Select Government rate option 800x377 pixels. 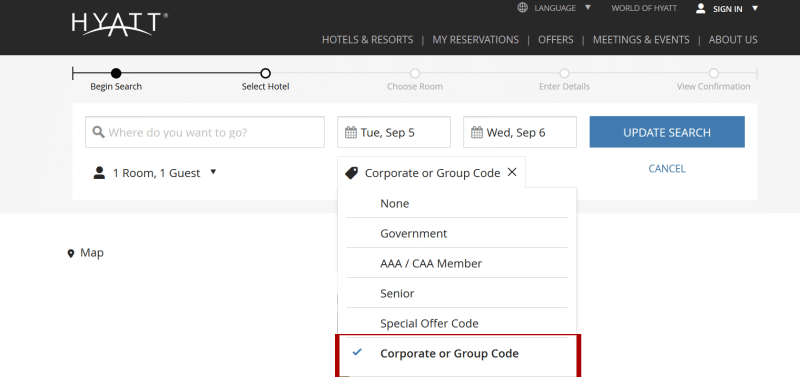(x=457, y=233)
